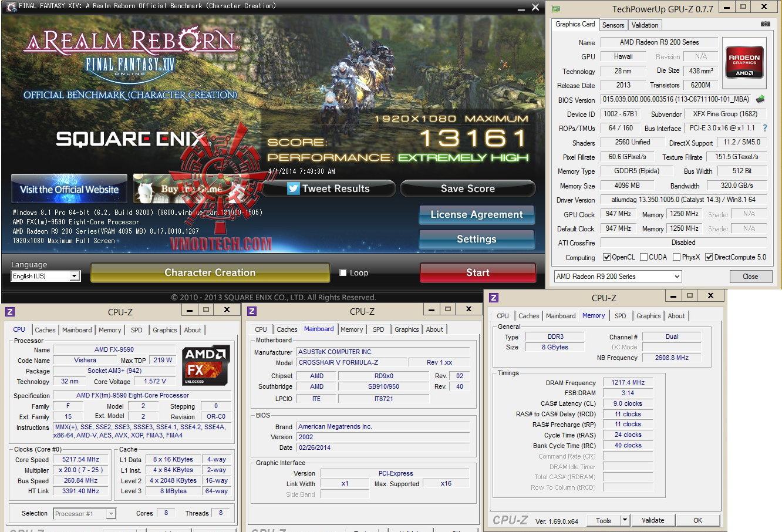
Task: Click the Save Score button
Action: point(468,188)
